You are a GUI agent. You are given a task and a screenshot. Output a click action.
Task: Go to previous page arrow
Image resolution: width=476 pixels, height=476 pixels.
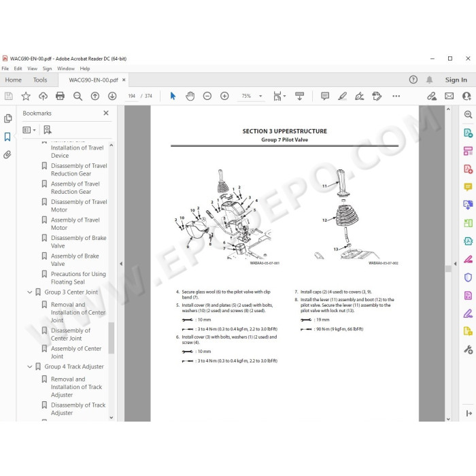95,97
